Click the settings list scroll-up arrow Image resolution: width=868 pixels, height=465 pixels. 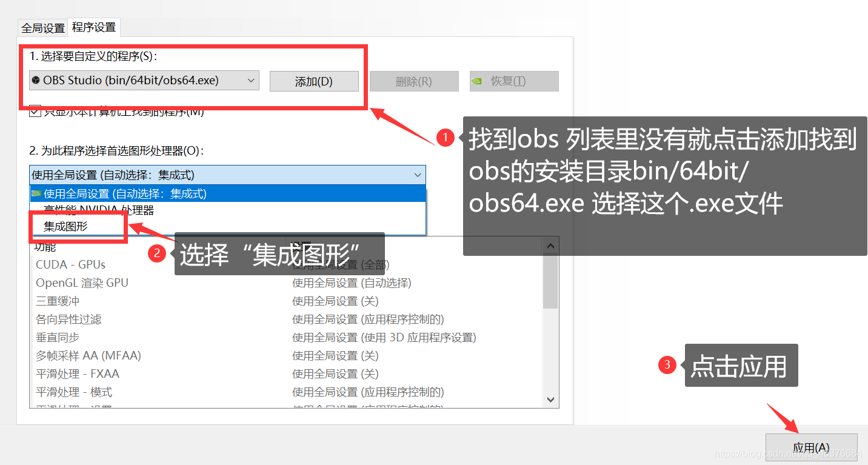tap(550, 246)
